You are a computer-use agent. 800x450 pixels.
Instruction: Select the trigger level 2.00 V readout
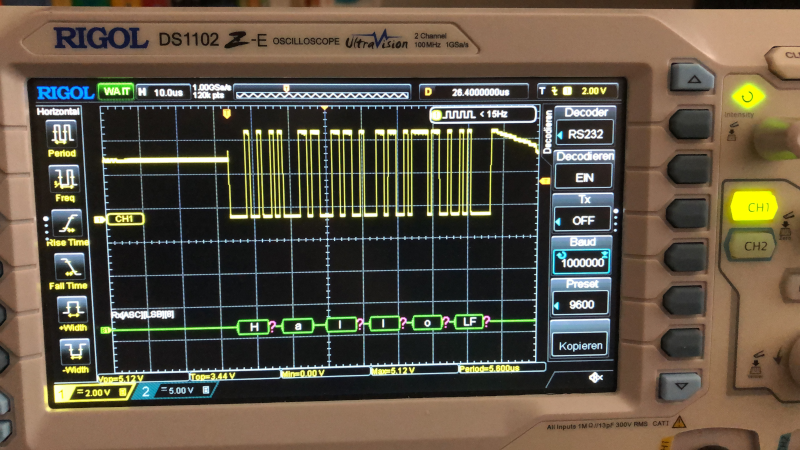click(x=578, y=91)
